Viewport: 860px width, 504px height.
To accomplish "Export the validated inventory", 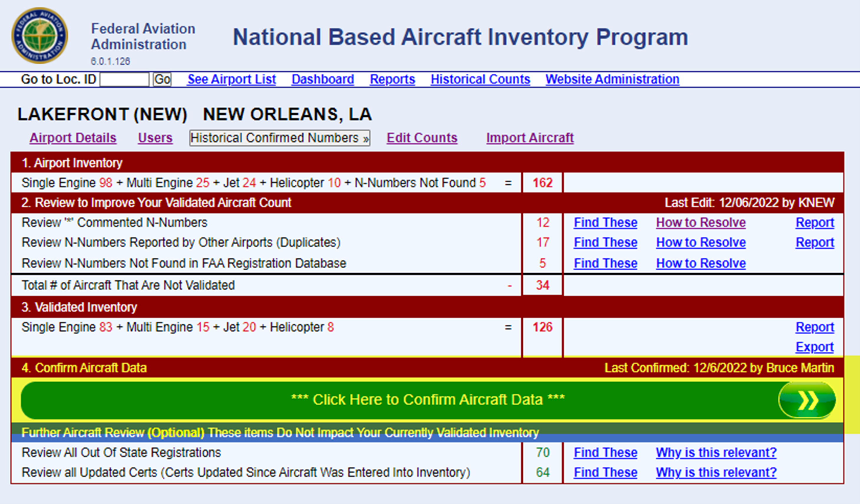I will point(815,347).
